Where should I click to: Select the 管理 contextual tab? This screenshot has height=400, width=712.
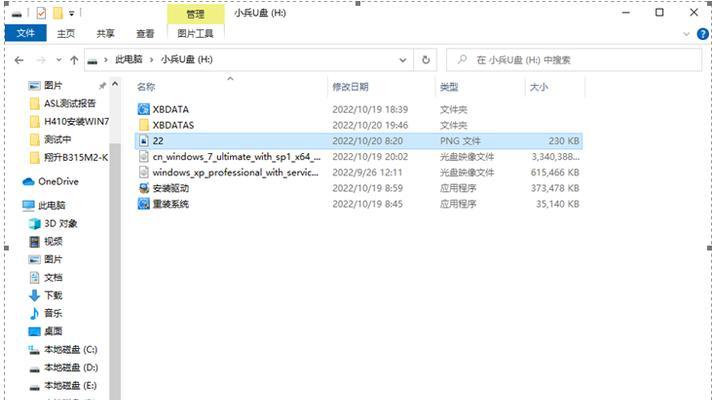(196, 14)
